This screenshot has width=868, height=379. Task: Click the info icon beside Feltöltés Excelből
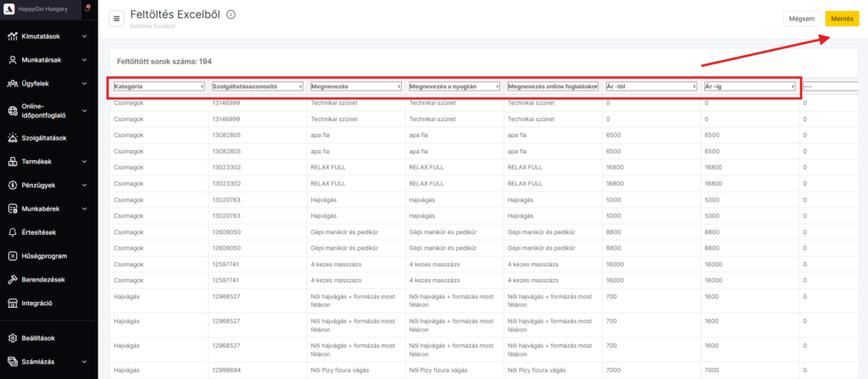coord(231,15)
